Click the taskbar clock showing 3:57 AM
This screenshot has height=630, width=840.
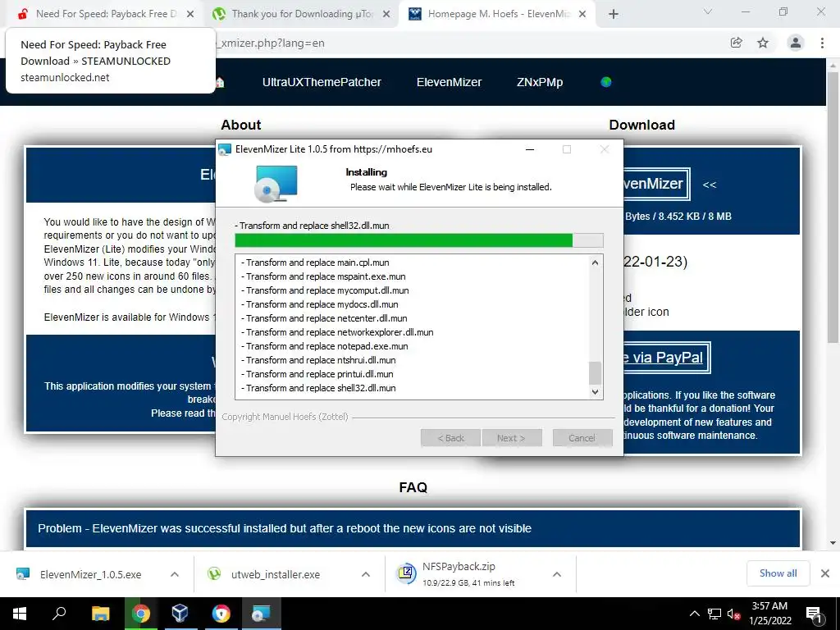(769, 614)
